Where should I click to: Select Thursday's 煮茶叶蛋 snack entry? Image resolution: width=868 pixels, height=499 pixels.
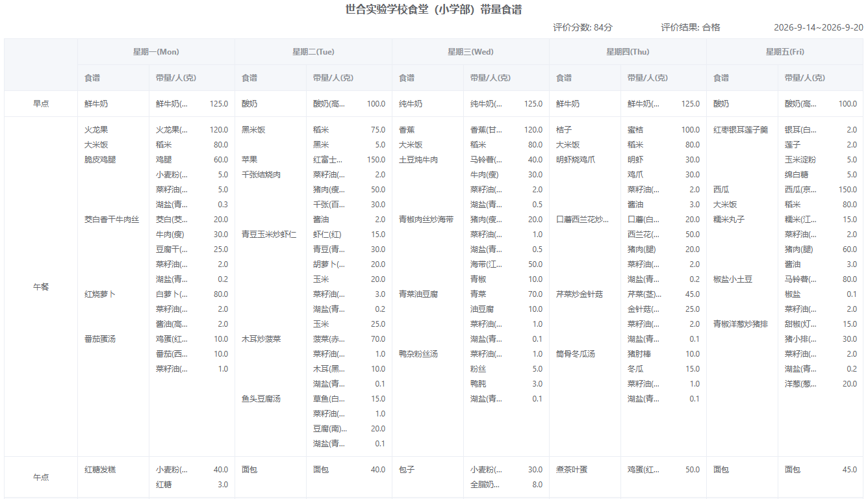[572, 470]
